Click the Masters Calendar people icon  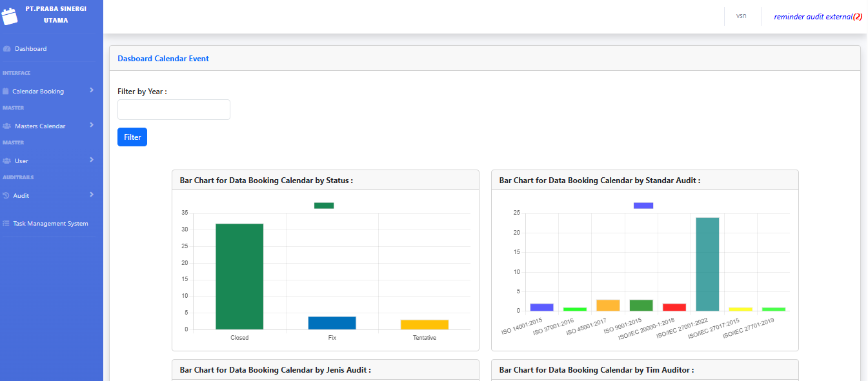coord(7,126)
